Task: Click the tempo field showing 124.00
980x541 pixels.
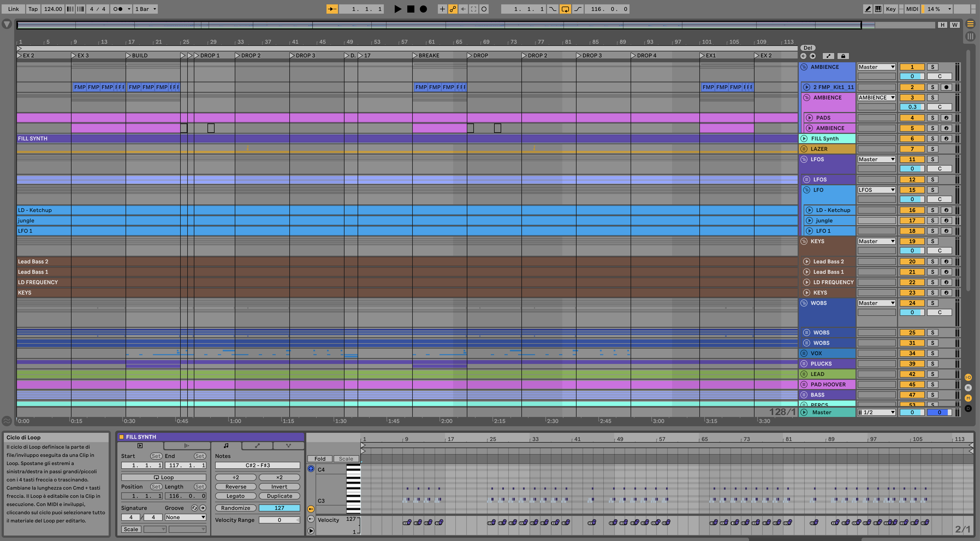Action: point(53,9)
